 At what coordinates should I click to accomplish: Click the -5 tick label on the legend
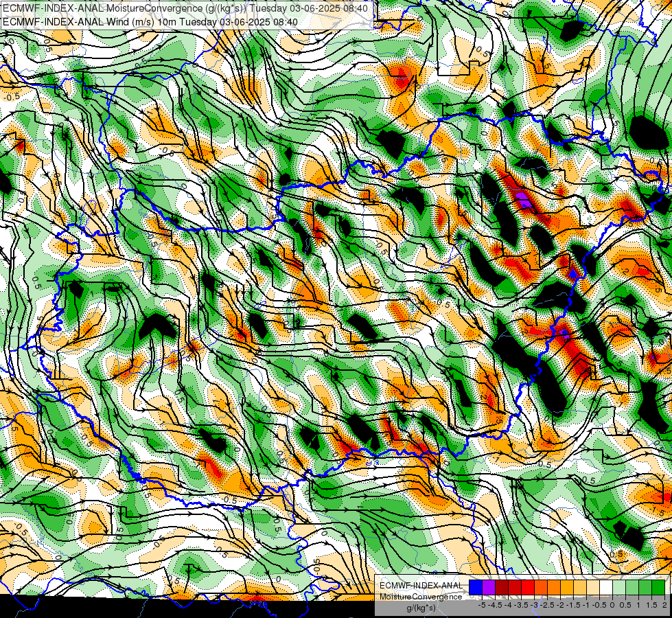point(482,605)
